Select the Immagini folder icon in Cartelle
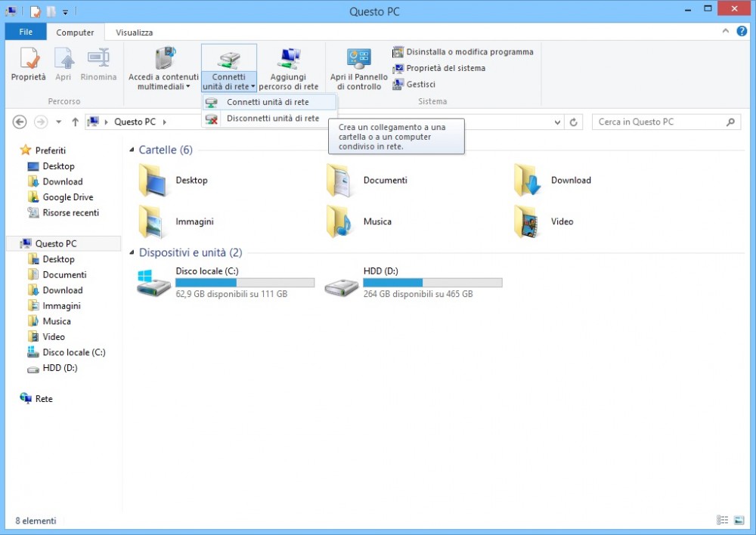 pos(153,222)
